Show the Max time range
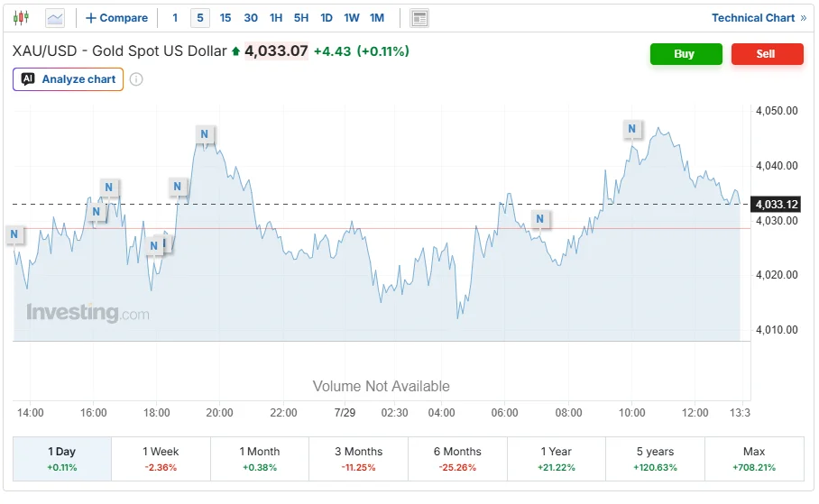819x504 pixels. point(754,459)
